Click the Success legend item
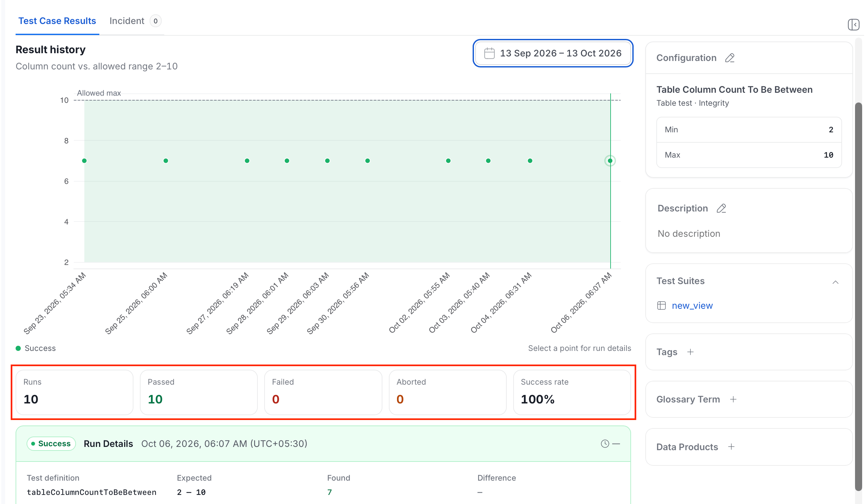Screen dimensions: 868x504 point(36,348)
